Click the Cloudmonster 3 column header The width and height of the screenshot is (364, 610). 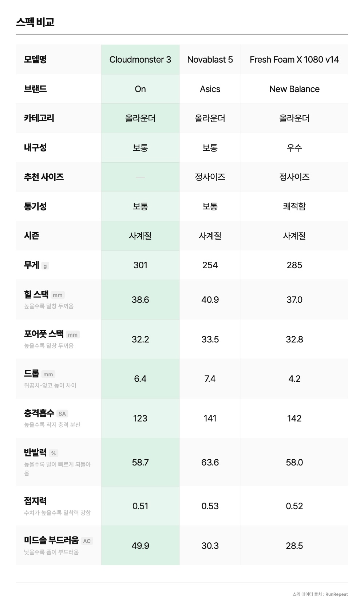pos(140,60)
